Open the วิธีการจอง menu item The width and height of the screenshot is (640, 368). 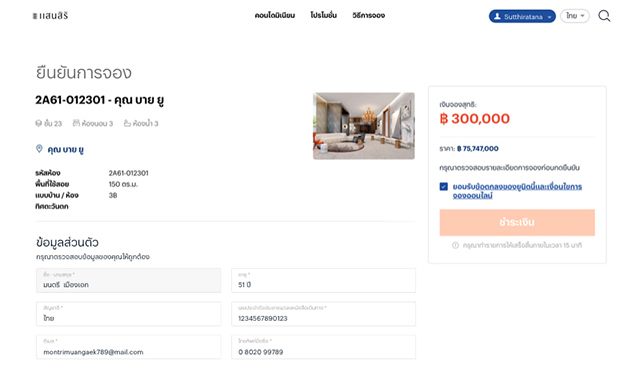point(369,16)
